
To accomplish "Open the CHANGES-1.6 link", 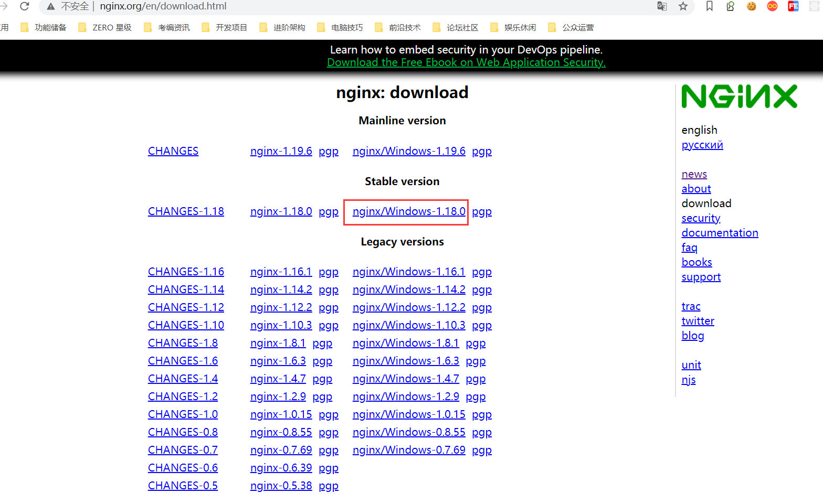I will pos(183,361).
